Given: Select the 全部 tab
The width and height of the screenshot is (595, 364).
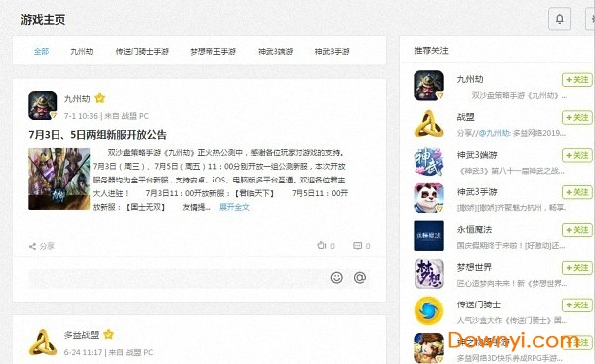Looking at the screenshot, I should (x=41, y=51).
